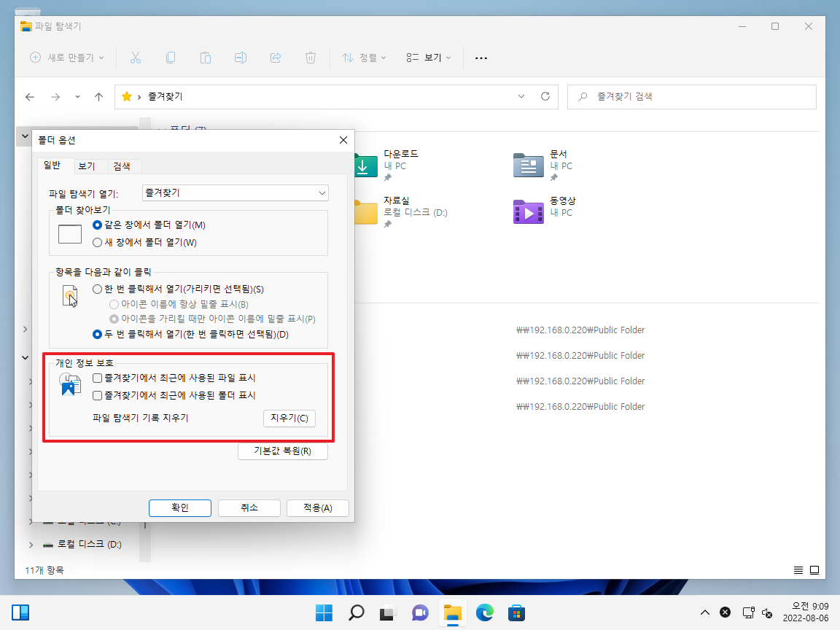The image size is (840, 630).
Task: Click the Delete trash icon
Action: click(310, 58)
